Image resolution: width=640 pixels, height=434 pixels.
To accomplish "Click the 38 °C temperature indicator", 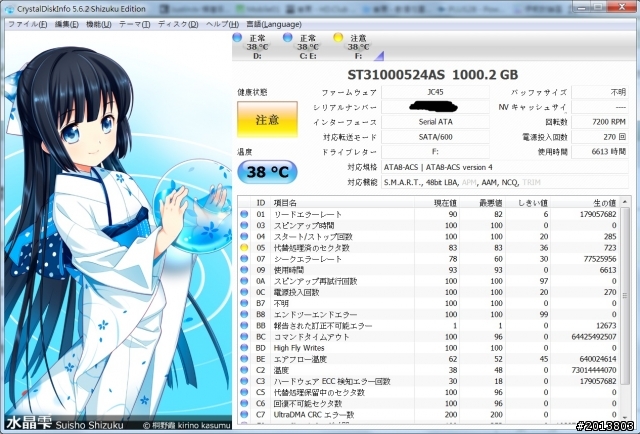I will point(267,172).
